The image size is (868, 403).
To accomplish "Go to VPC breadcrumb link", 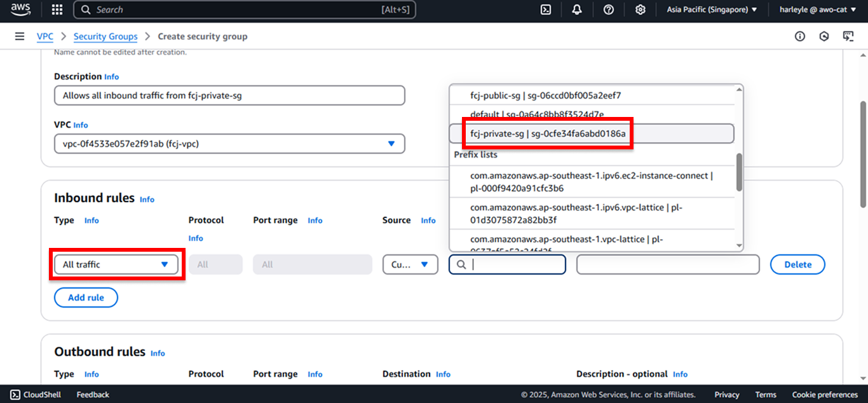I will 45,36.
